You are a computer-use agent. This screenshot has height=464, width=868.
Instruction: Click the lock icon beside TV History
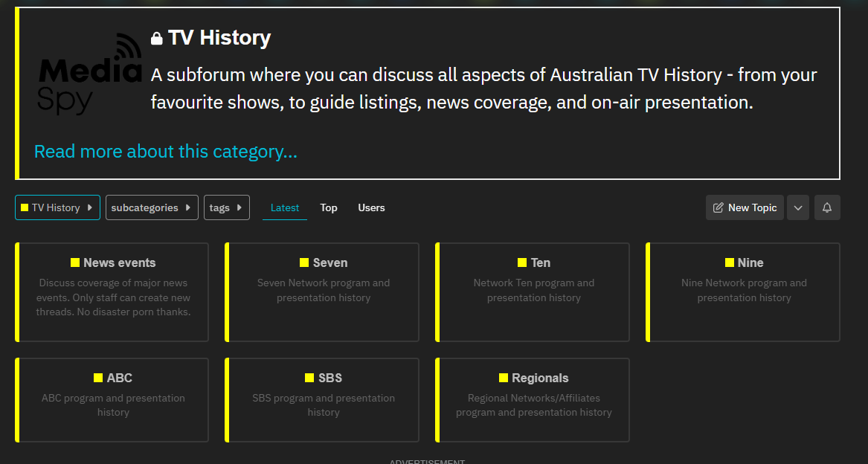[x=156, y=39]
